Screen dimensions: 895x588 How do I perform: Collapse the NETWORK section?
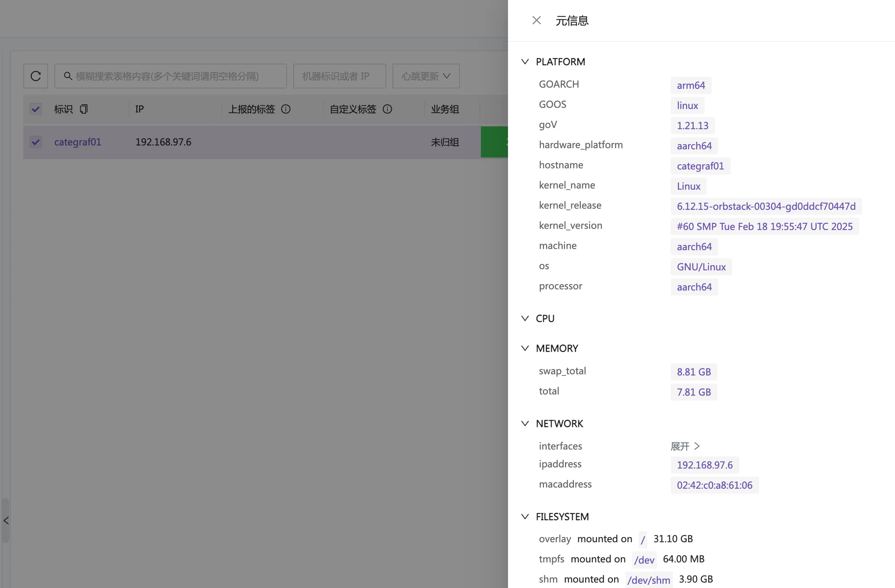[x=525, y=424]
